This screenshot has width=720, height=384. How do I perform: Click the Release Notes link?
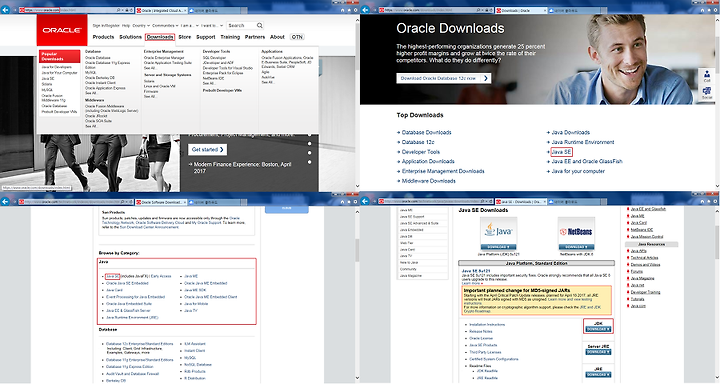481,331
